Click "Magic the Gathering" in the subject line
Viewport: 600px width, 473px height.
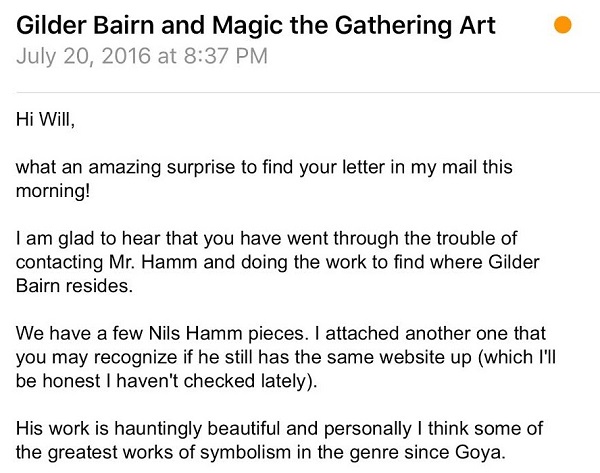pos(335,24)
